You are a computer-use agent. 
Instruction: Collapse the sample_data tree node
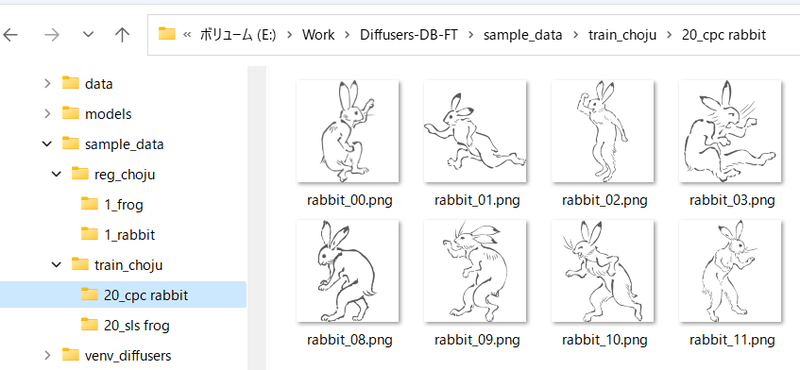coord(47,144)
